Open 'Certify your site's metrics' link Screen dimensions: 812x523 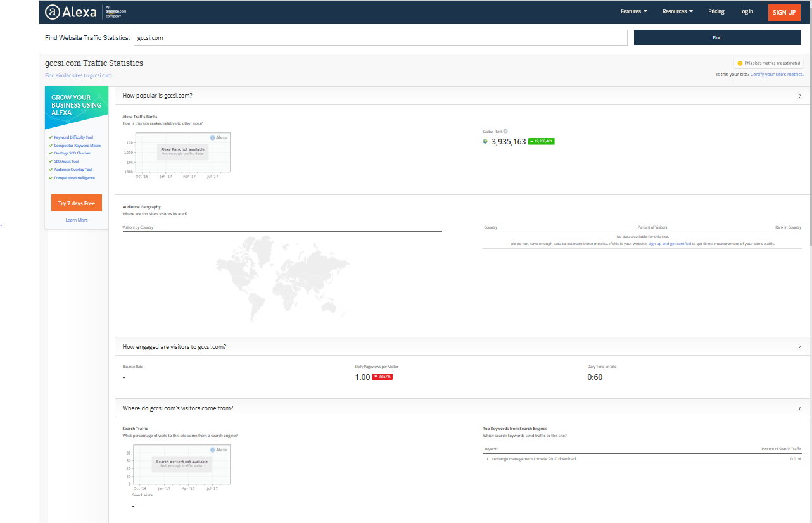point(777,75)
